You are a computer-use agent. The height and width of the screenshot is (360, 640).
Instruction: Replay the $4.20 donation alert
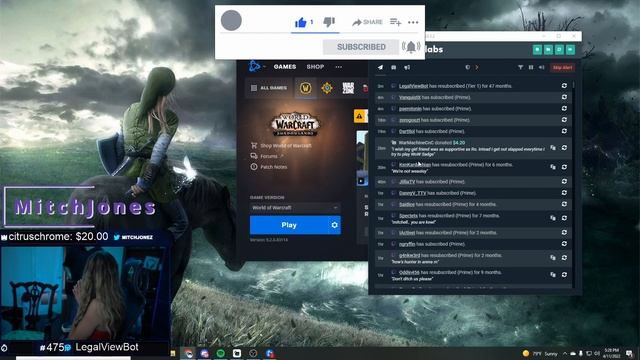click(x=564, y=148)
